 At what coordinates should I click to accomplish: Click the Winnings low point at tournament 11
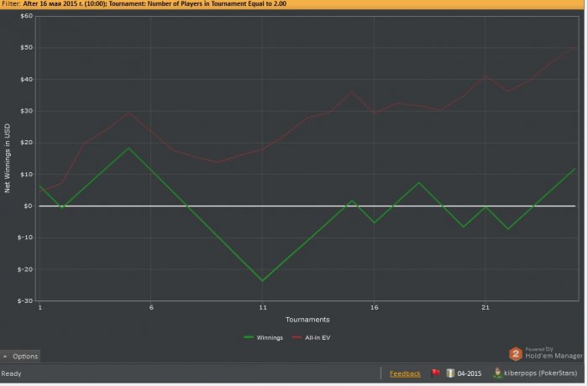[x=262, y=280]
